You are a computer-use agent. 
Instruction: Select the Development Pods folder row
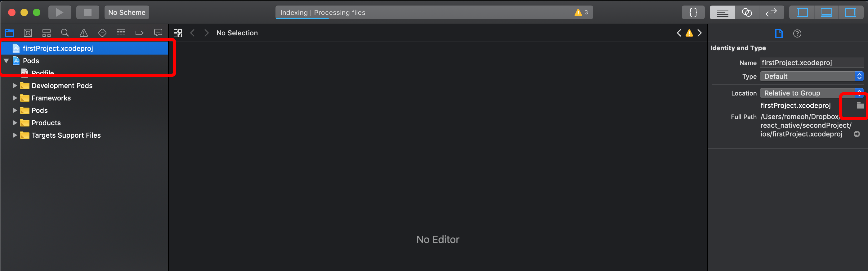(x=85, y=86)
